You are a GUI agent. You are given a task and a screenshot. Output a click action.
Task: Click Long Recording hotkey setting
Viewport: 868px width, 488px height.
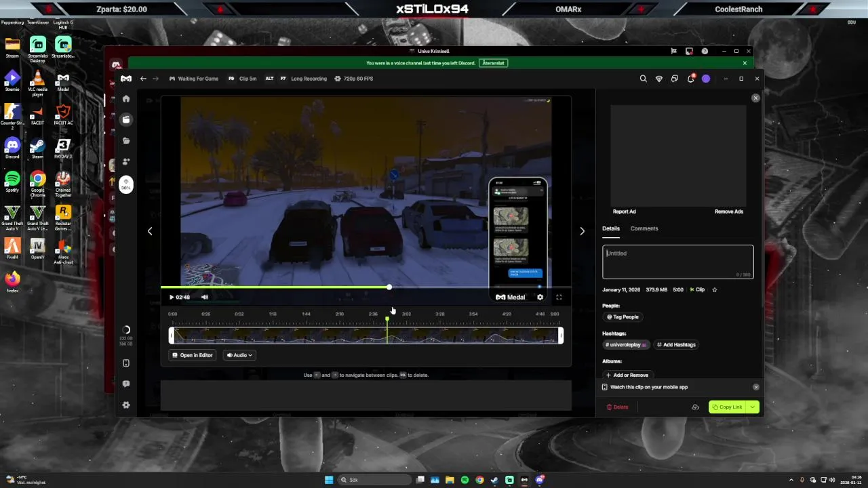click(x=303, y=79)
